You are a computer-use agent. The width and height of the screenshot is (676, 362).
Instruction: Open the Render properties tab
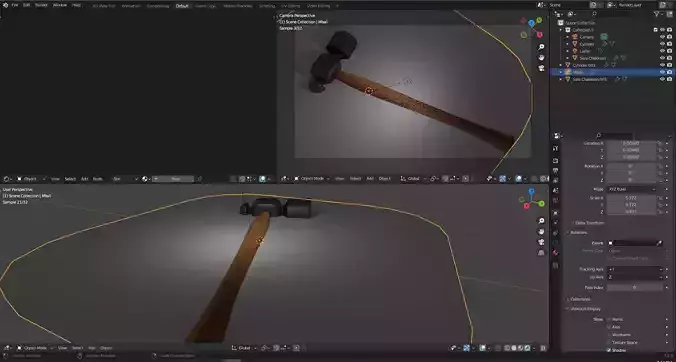pyautogui.click(x=556, y=160)
